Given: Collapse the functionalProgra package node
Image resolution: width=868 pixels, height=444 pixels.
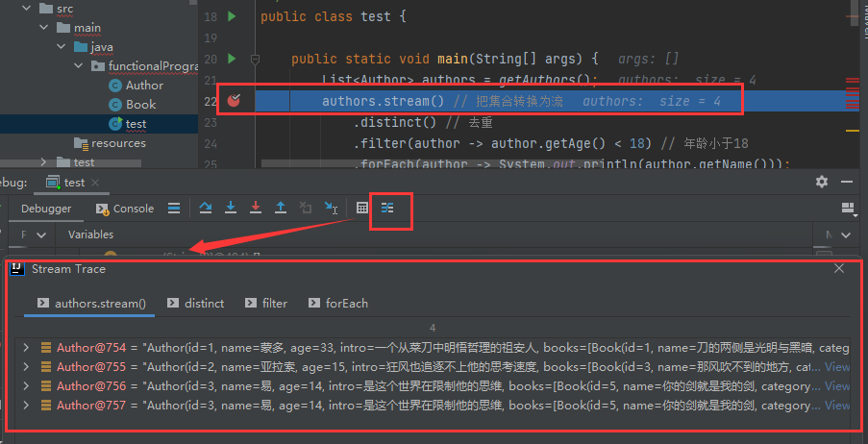Looking at the screenshot, I should (x=79, y=66).
